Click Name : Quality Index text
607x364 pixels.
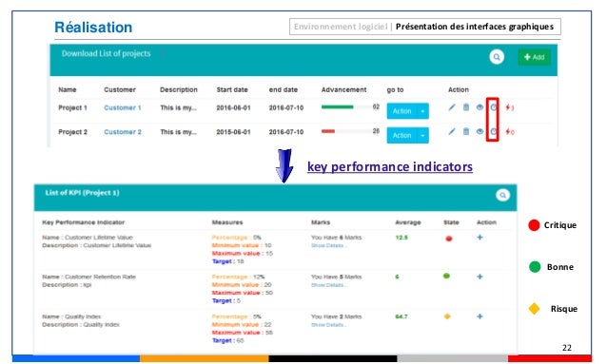pyautogui.click(x=71, y=316)
